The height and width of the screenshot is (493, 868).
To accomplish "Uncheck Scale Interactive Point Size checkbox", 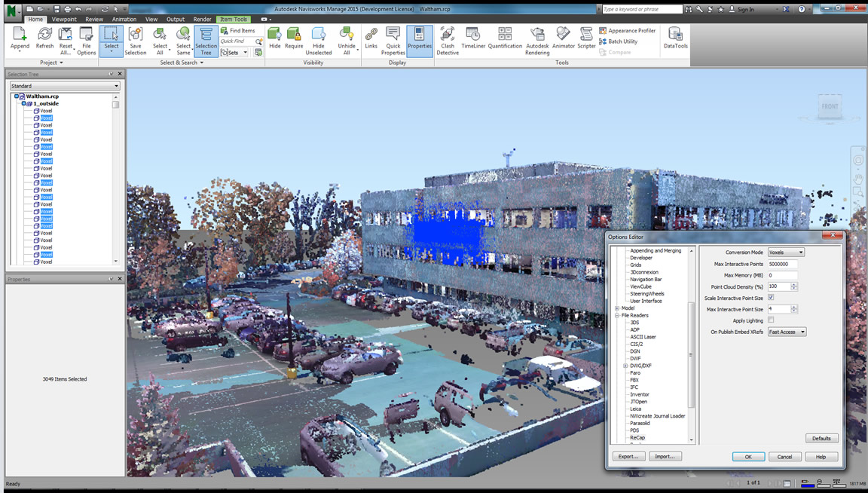I will pyautogui.click(x=771, y=298).
